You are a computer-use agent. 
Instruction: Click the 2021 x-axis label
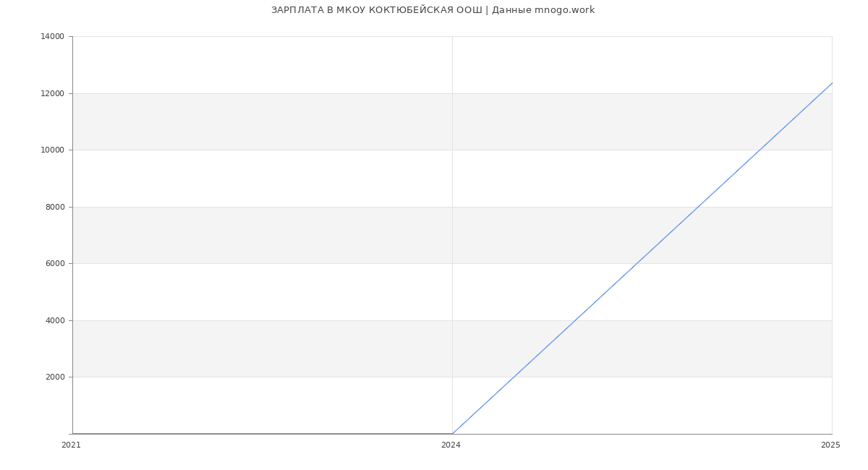pos(71,445)
